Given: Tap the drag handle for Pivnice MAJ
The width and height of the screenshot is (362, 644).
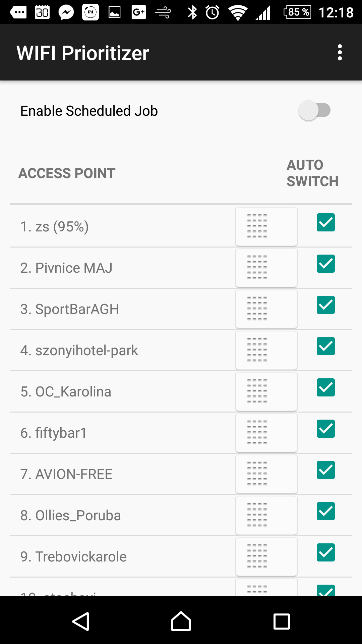Looking at the screenshot, I should tap(266, 268).
